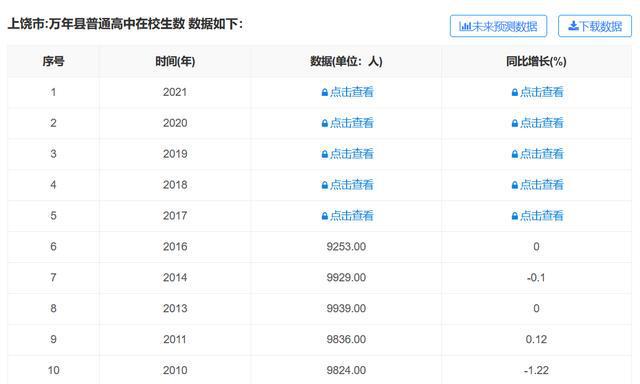Select the growth value 0 for 2016

click(536, 246)
